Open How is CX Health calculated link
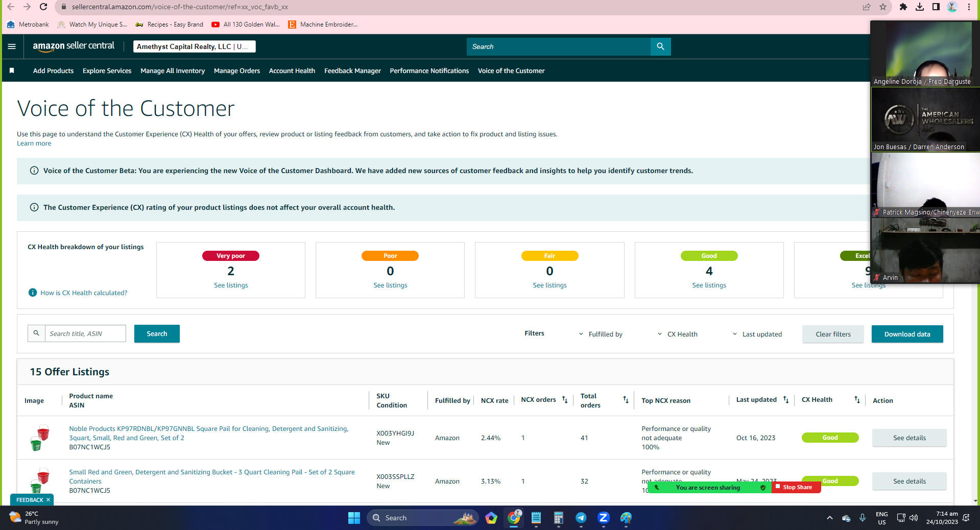Image resolution: width=980 pixels, height=530 pixels. [84, 293]
